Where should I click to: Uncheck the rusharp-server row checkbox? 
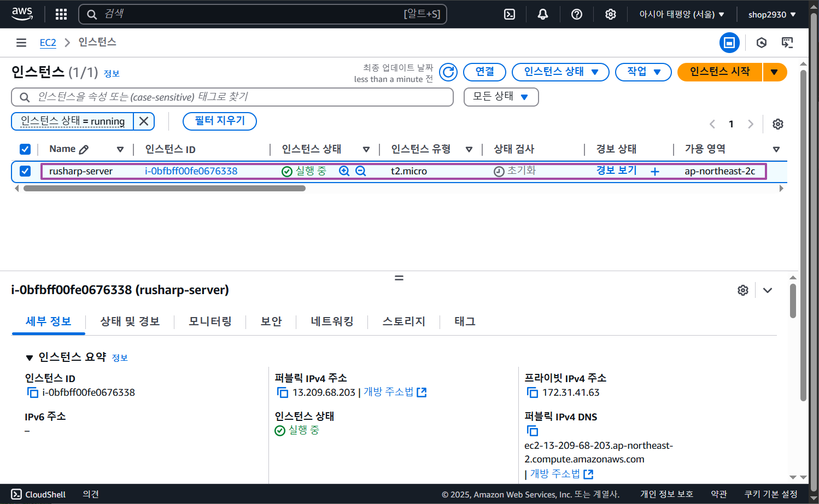click(25, 171)
